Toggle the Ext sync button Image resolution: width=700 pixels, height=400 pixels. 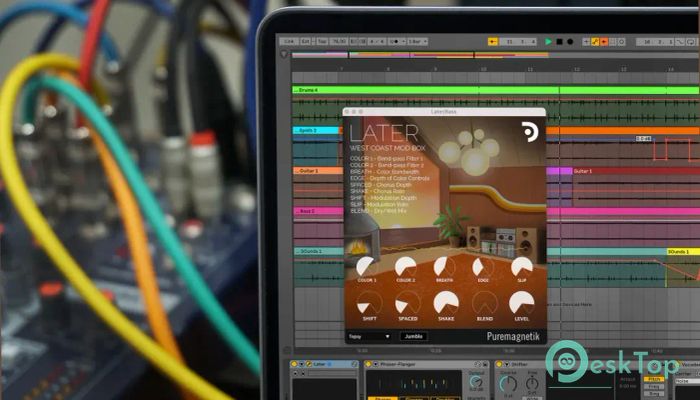coord(306,41)
